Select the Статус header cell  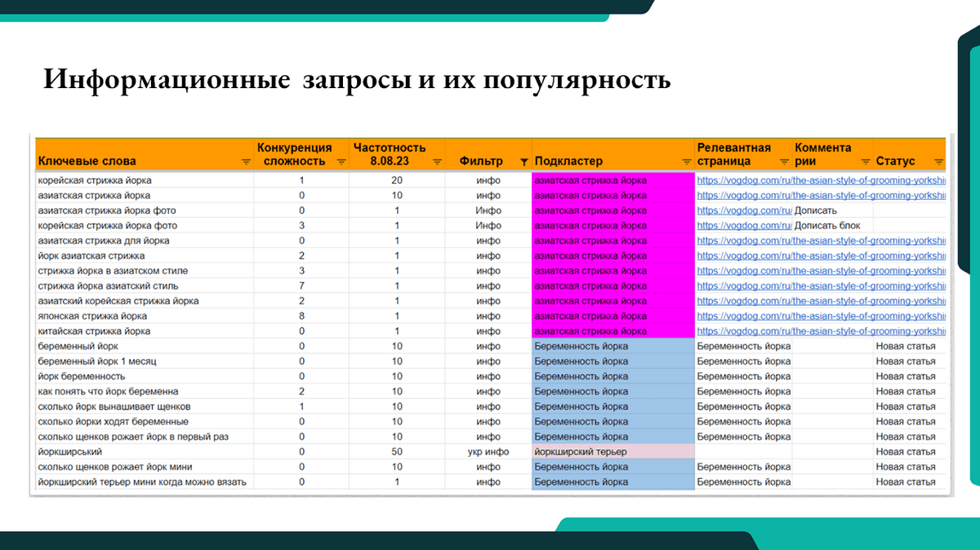click(909, 154)
